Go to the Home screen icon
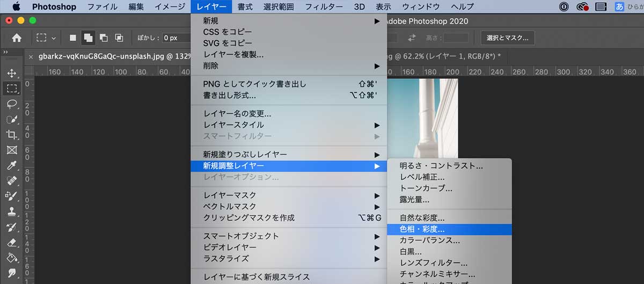This screenshot has width=644, height=284. (x=17, y=38)
